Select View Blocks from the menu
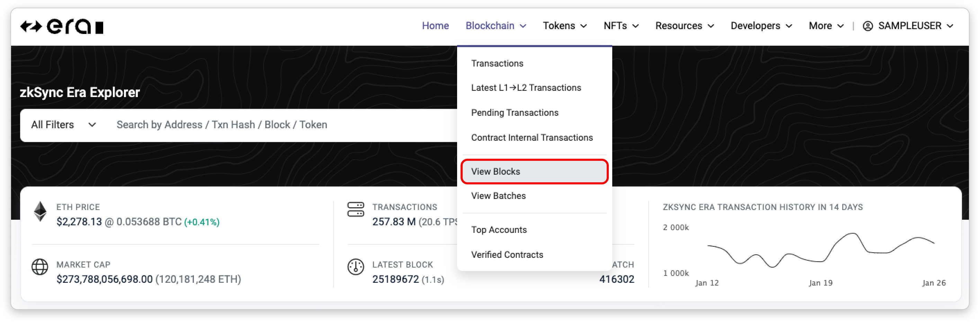This screenshot has width=980, height=323. (495, 172)
